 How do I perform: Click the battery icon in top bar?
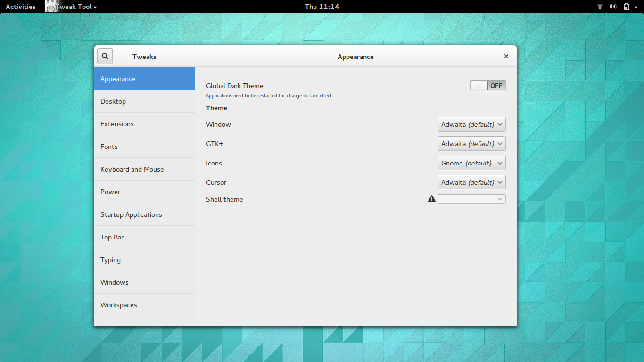(x=627, y=6)
